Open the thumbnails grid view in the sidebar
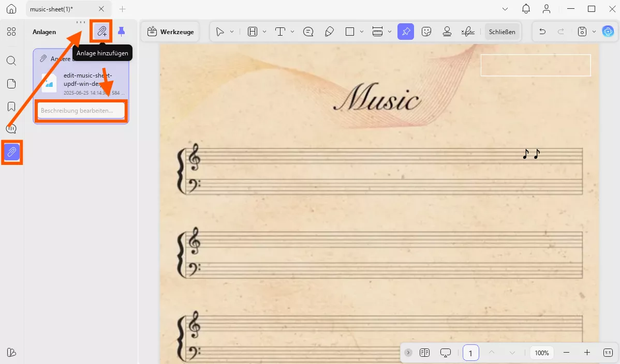Screen dimensions: 620x364 point(11,32)
